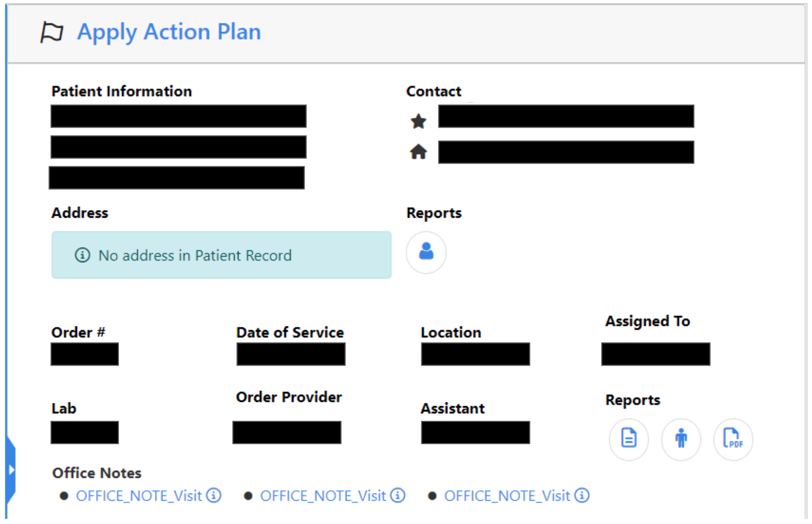812x524 pixels.
Task: Open the first OFFICE_NOTE_Visit note
Action: (x=139, y=495)
